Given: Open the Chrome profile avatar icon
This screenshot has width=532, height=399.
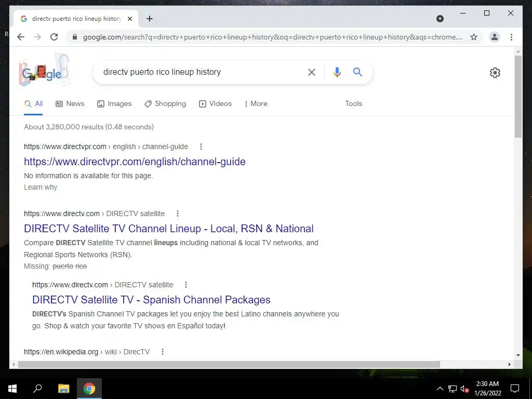Looking at the screenshot, I should pyautogui.click(x=495, y=37).
